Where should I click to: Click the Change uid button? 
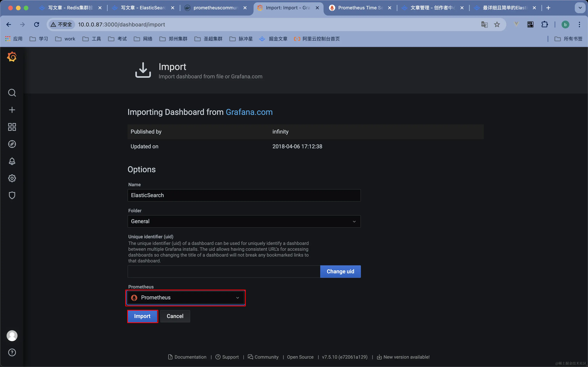tap(340, 271)
